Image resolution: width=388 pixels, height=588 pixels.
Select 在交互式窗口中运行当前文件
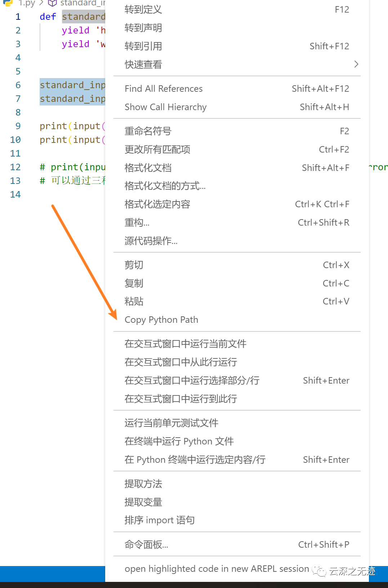pyautogui.click(x=185, y=344)
